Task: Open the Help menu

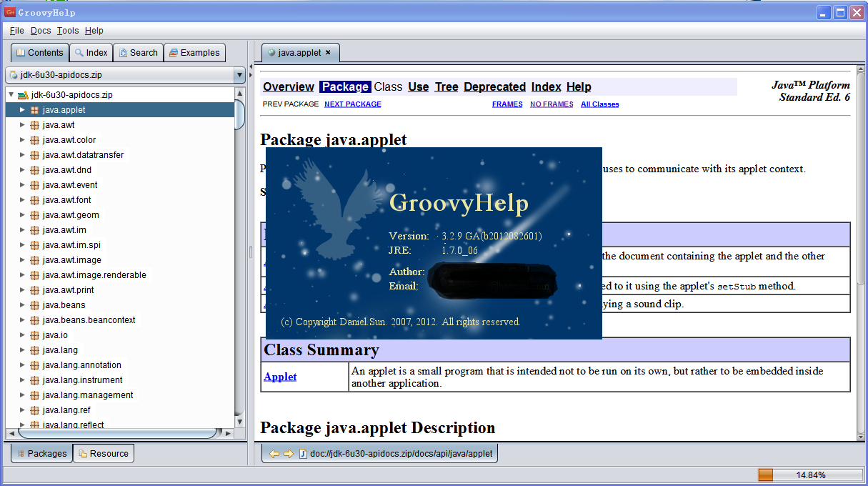Action: tap(94, 31)
